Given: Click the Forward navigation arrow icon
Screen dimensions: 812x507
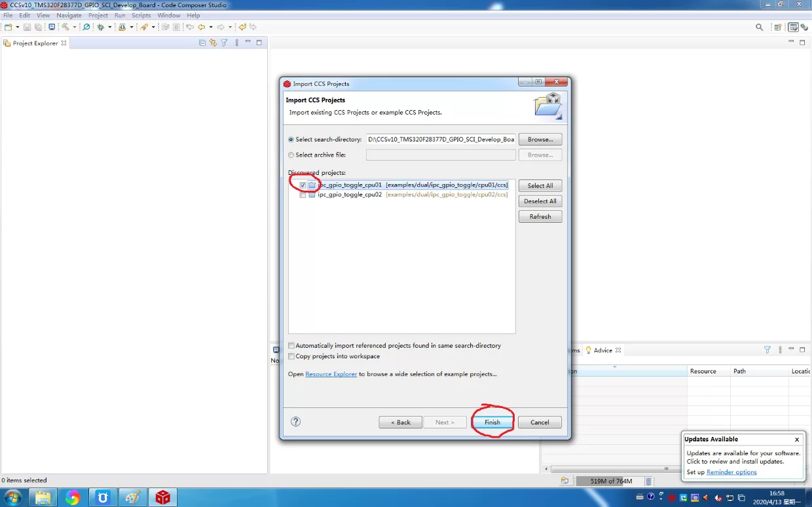Looking at the screenshot, I should tap(221, 27).
